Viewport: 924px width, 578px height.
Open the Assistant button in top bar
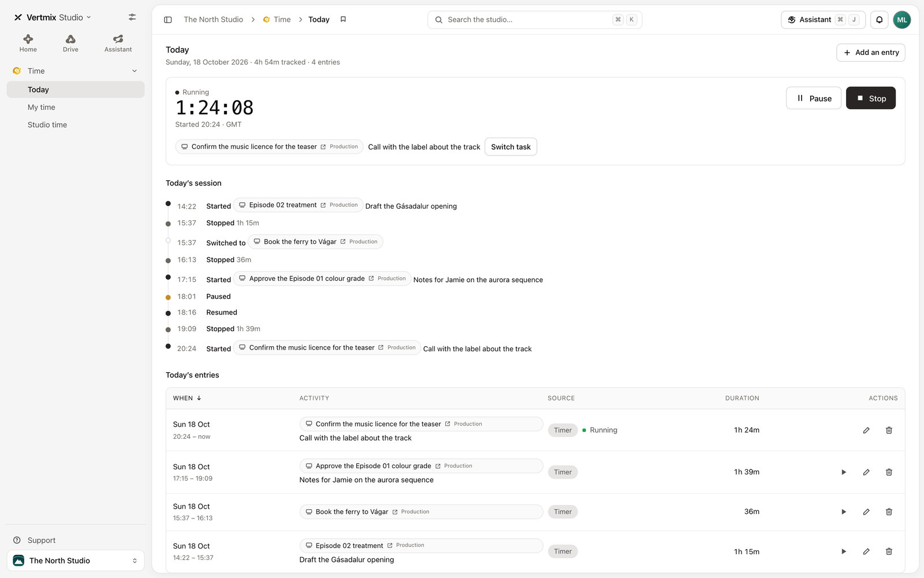click(x=823, y=20)
